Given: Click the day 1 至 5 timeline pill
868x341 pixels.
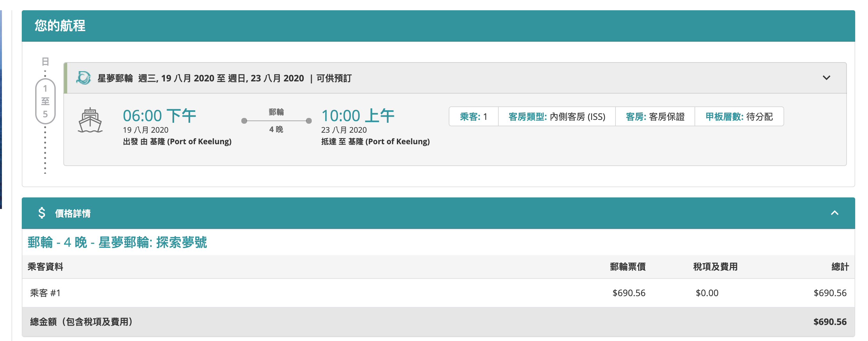Looking at the screenshot, I should 45,101.
